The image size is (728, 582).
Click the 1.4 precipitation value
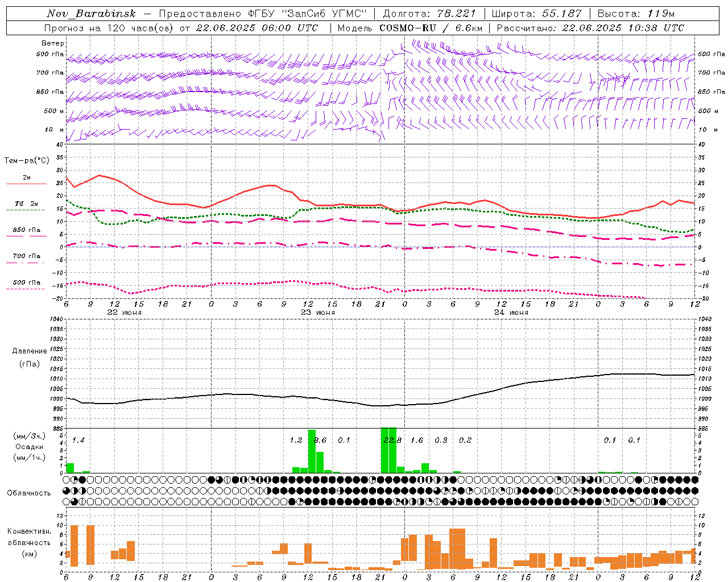click(x=78, y=440)
